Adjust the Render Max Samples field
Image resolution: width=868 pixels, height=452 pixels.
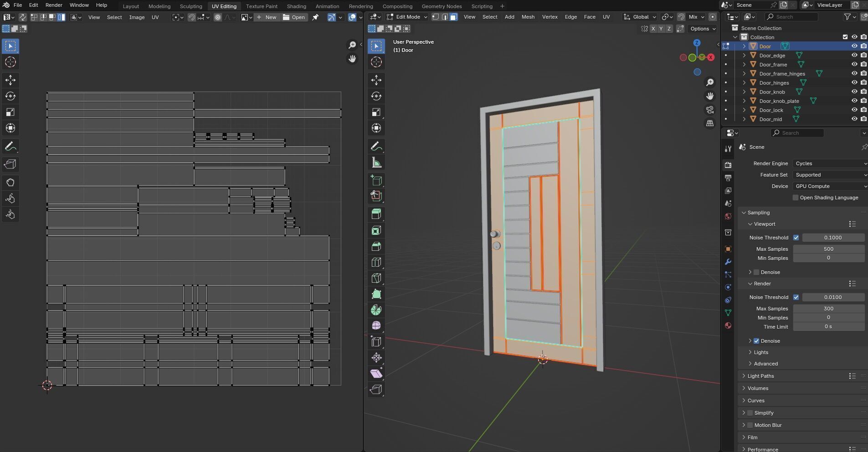[x=828, y=309]
